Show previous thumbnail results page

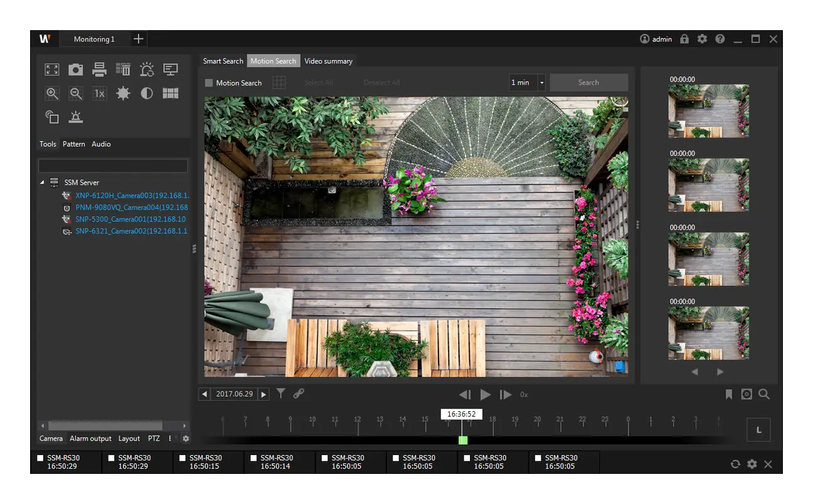pos(694,372)
